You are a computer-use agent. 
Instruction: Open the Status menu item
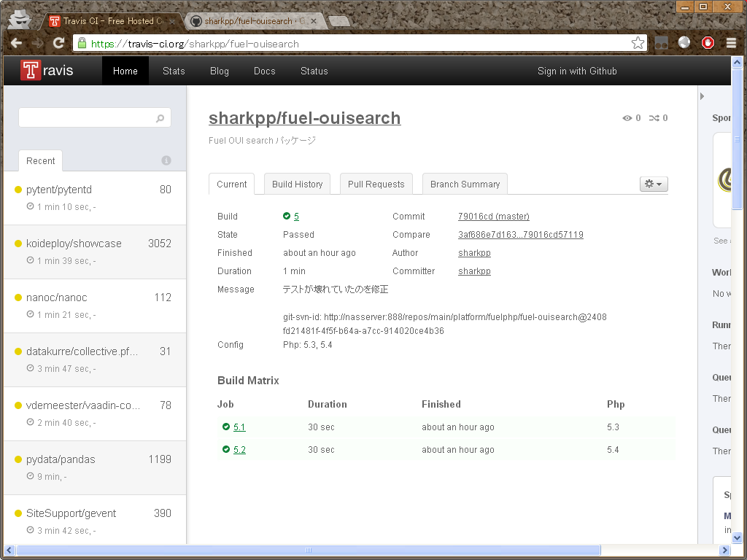coord(314,71)
